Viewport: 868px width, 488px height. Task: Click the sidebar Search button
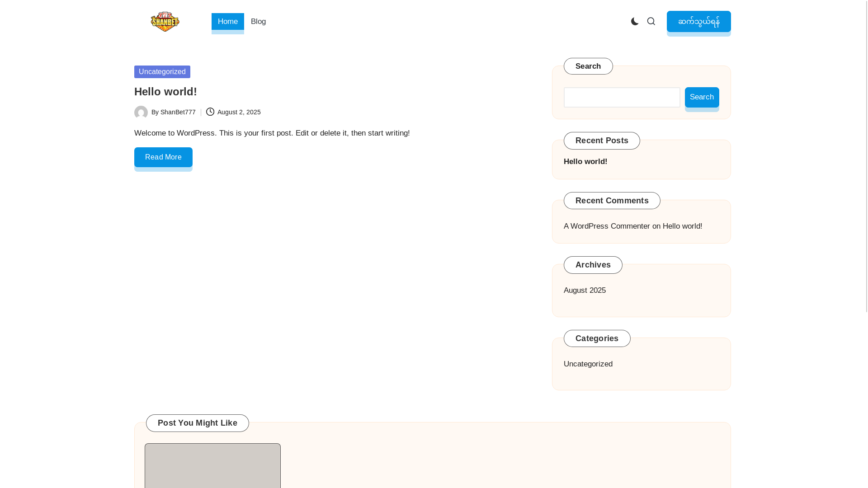[x=702, y=97]
